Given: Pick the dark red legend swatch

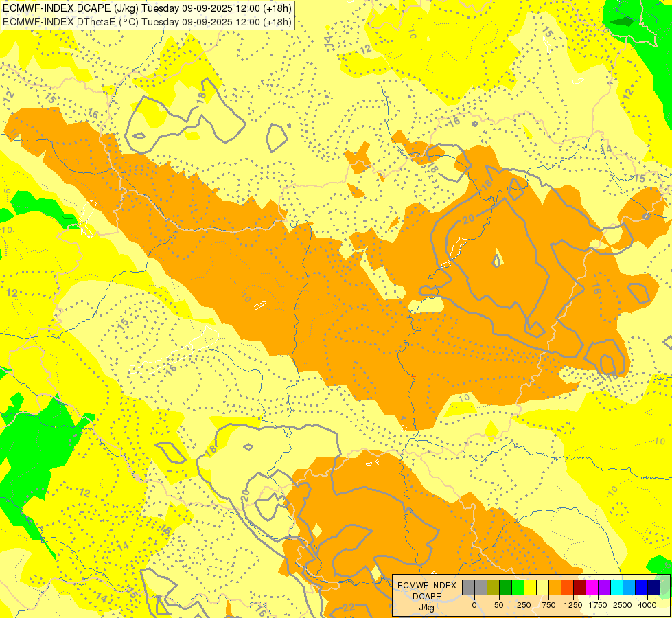Looking at the screenshot, I should point(580,587).
